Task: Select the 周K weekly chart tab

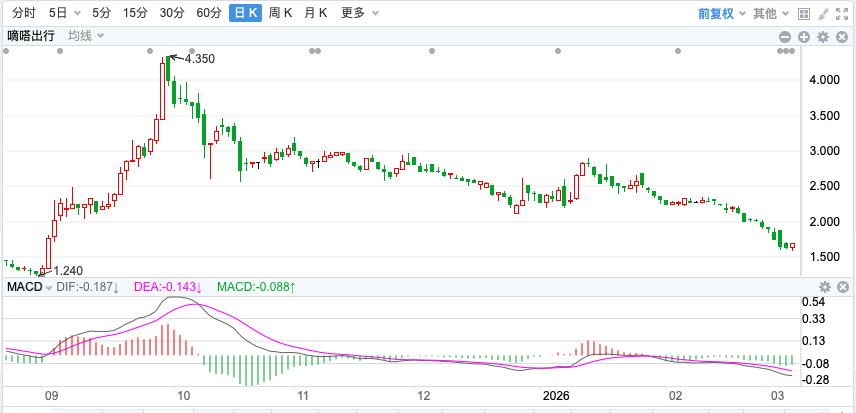Action: [281, 14]
